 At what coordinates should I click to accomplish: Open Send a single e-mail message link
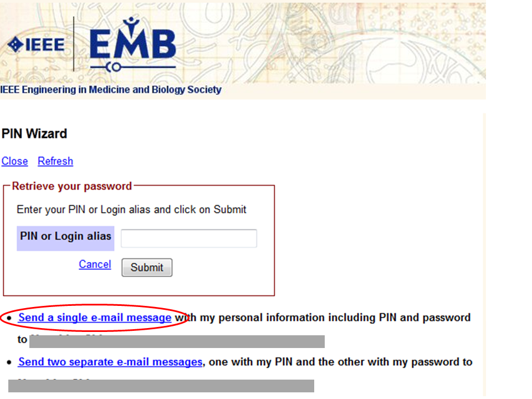[95, 318]
